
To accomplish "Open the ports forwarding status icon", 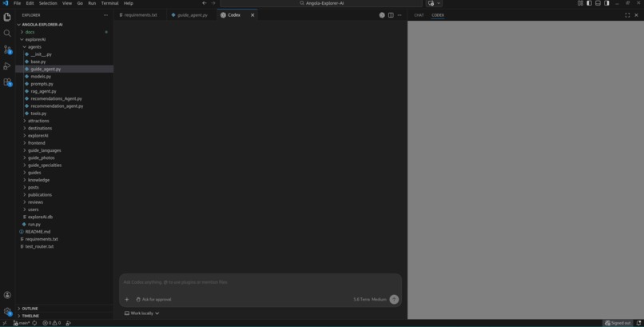I will [68, 323].
